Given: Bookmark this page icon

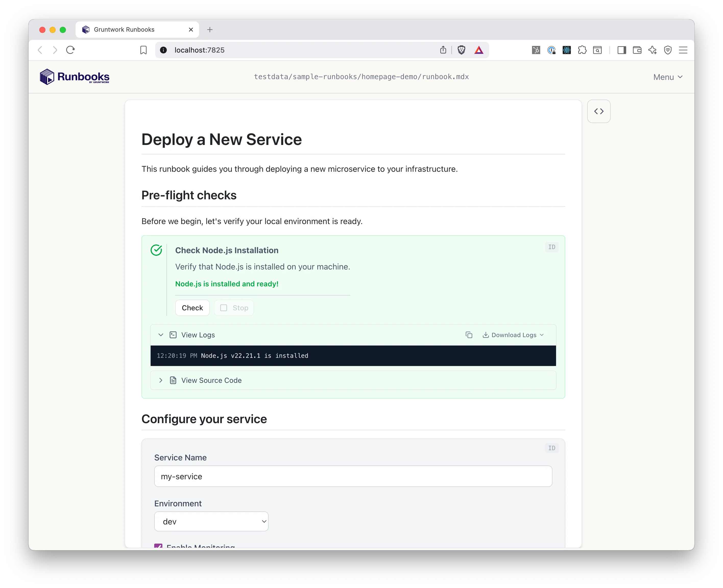Looking at the screenshot, I should tap(143, 50).
